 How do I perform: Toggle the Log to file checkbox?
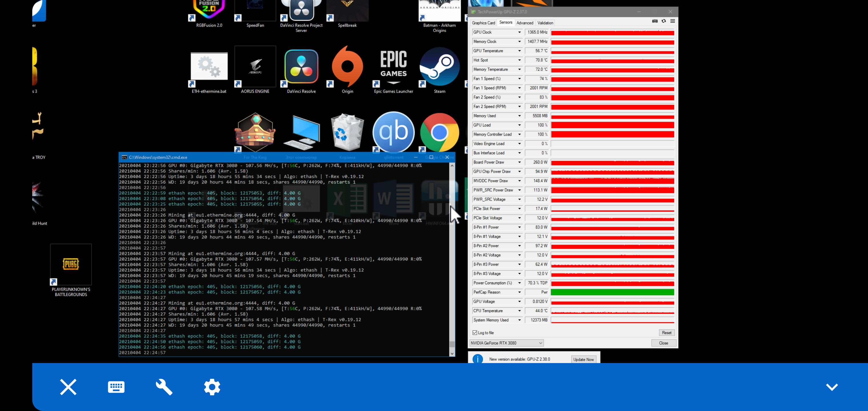click(475, 333)
